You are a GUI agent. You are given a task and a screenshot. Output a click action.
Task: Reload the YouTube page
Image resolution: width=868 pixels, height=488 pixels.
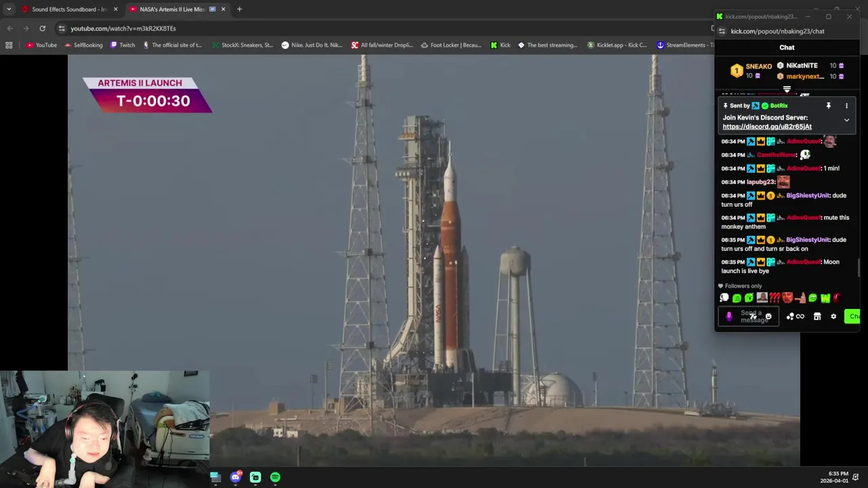tap(42, 28)
